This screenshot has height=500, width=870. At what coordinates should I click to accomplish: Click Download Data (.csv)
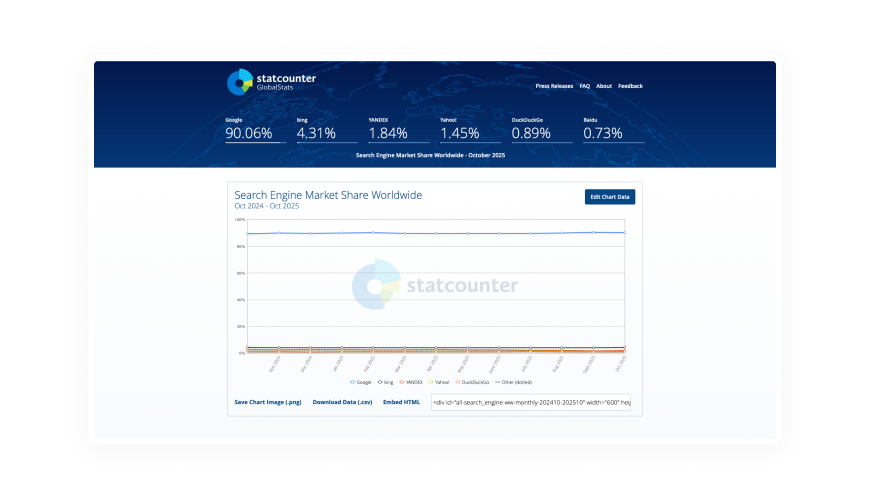pyautogui.click(x=342, y=402)
